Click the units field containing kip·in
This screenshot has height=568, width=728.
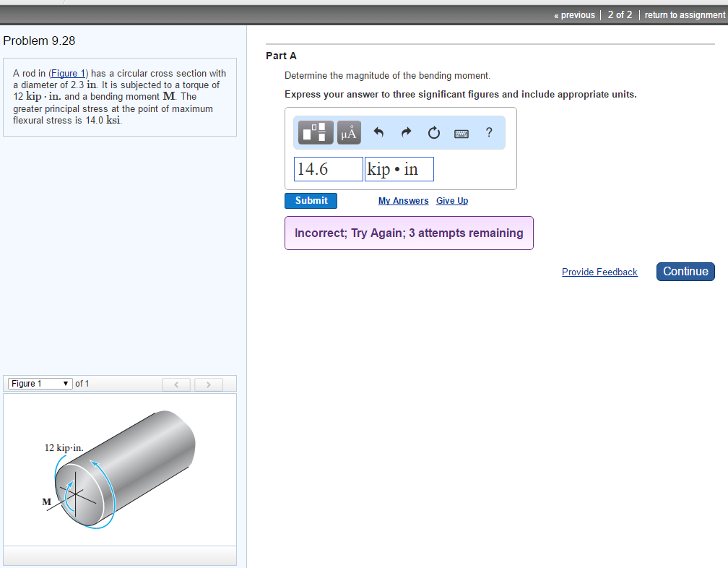(399, 169)
